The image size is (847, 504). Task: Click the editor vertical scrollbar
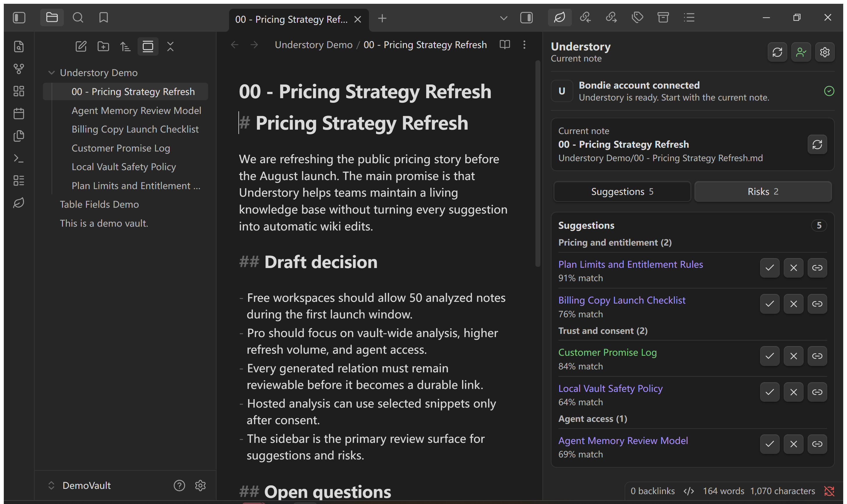point(537,163)
